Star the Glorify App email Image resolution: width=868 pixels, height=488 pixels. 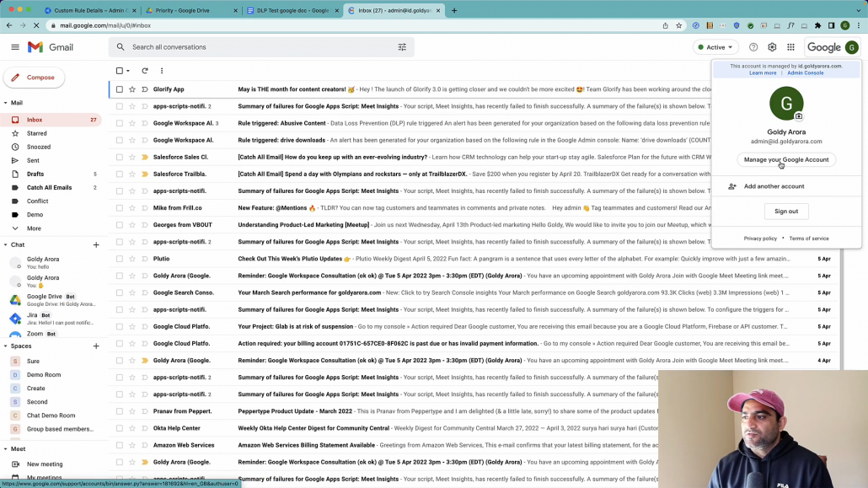coord(131,89)
